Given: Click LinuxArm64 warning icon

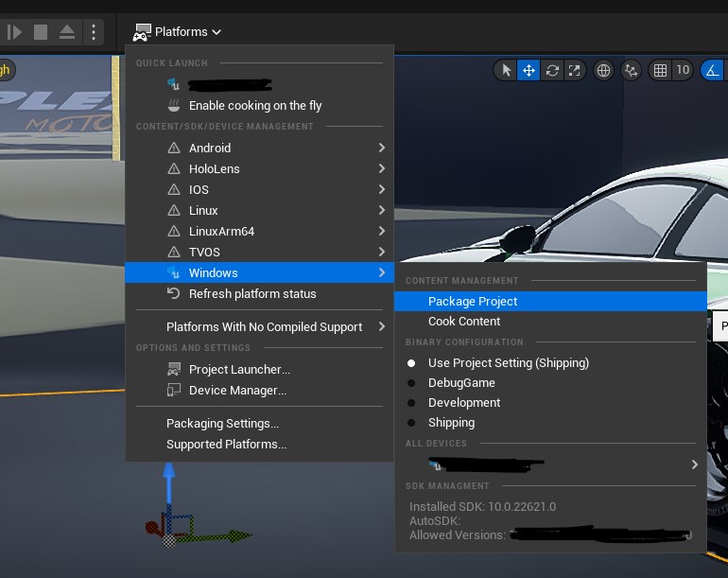Looking at the screenshot, I should point(174,231).
